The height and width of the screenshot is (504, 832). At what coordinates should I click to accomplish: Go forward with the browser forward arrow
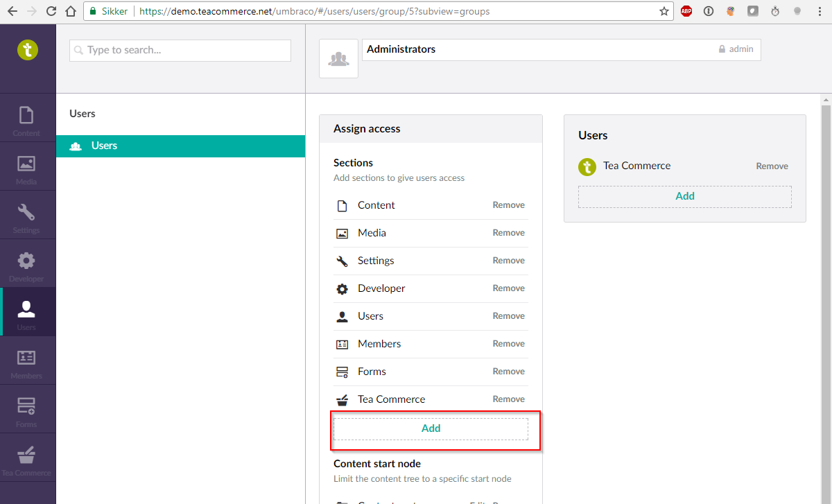31,11
